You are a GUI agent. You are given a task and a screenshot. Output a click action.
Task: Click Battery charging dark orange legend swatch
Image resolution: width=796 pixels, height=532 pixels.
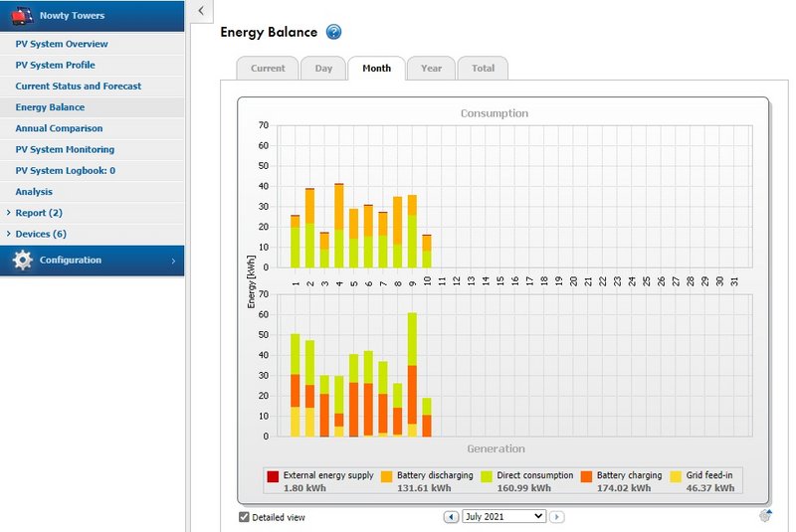coord(586,476)
